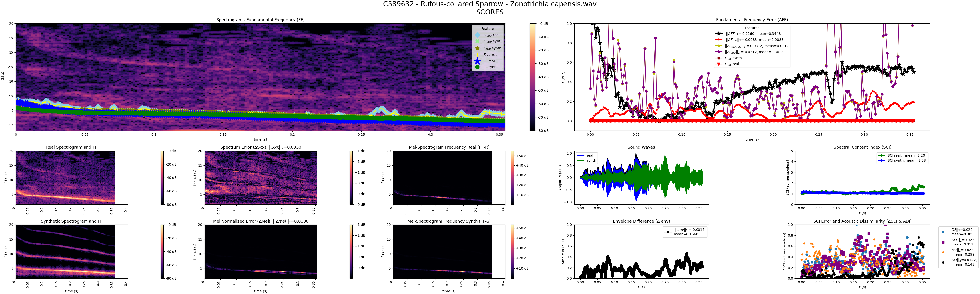Click the SCORES heading at top
This screenshot has width=980, height=294.
pyautogui.click(x=490, y=12)
